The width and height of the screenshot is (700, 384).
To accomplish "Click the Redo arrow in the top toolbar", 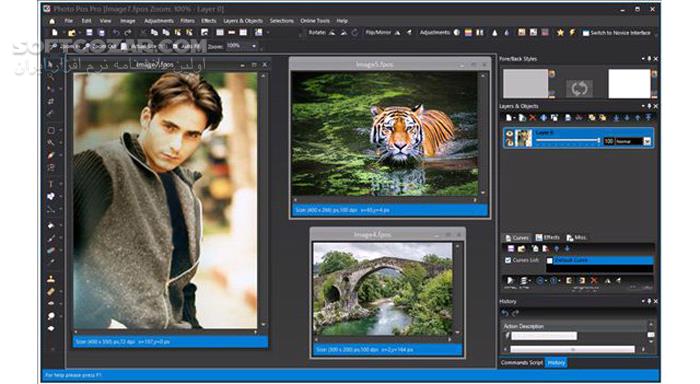I will pyautogui.click(x=128, y=33).
